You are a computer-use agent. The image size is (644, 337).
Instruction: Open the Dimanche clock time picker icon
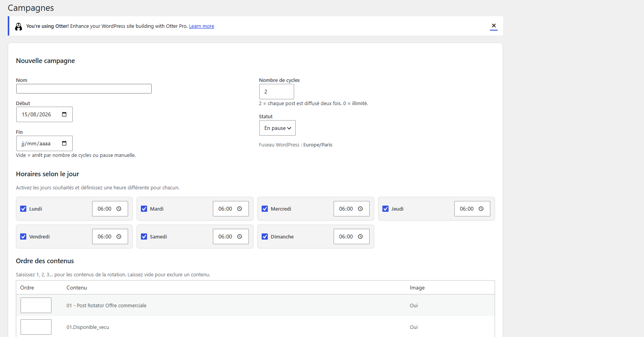point(360,237)
